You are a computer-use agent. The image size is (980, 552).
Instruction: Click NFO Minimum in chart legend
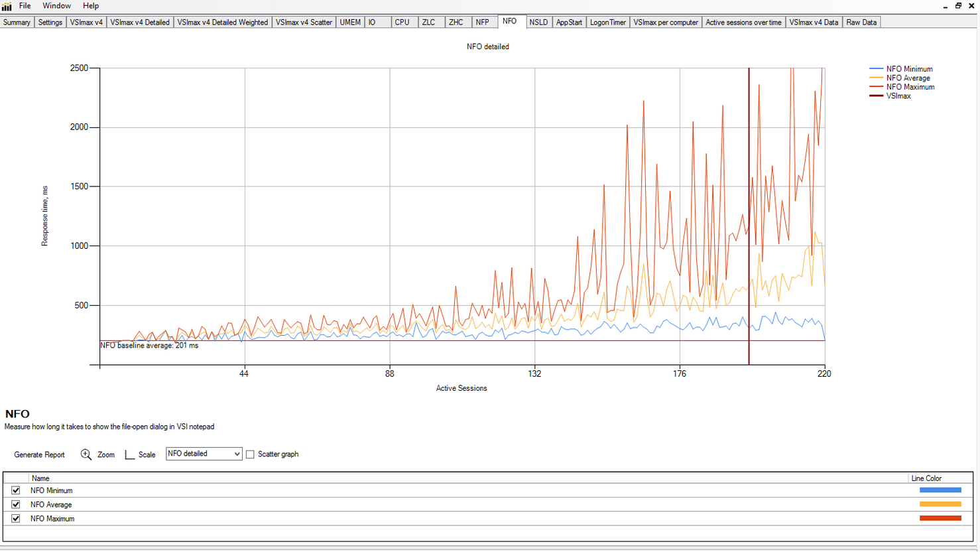point(909,69)
